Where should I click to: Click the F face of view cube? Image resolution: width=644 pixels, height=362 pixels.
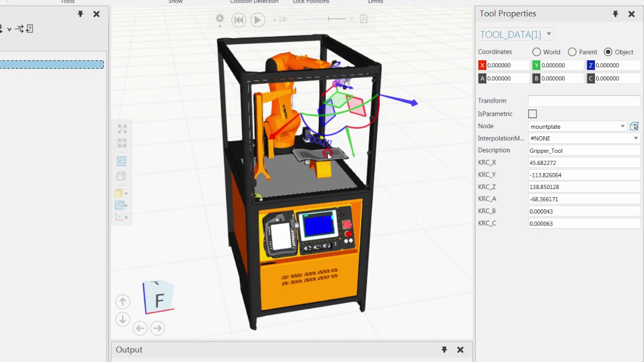(x=159, y=301)
